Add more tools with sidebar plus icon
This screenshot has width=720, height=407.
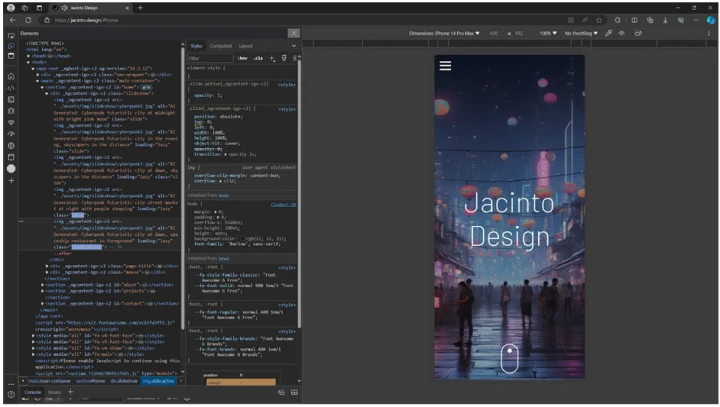11,181
